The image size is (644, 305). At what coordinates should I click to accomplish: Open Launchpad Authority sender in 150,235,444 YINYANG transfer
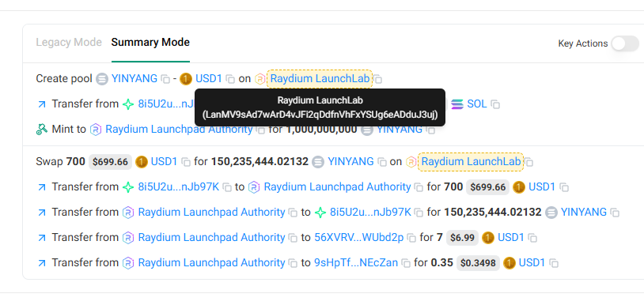(x=211, y=213)
